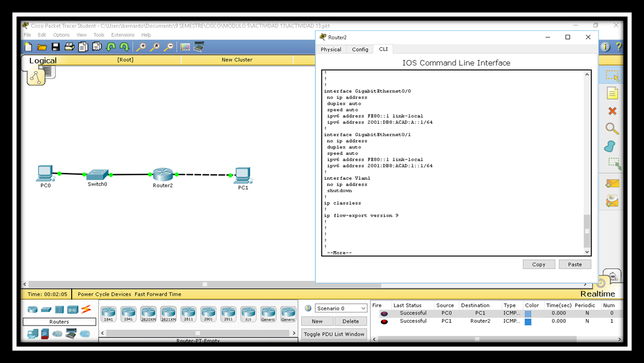Image resolution: width=644 pixels, height=363 pixels.
Task: Add a Simple PDU envelope
Action: tap(613, 183)
